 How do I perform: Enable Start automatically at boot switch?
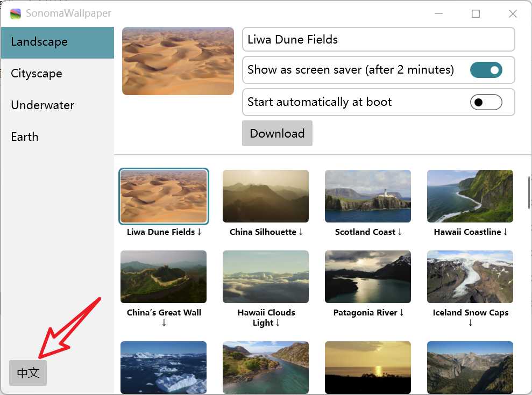[486, 102]
